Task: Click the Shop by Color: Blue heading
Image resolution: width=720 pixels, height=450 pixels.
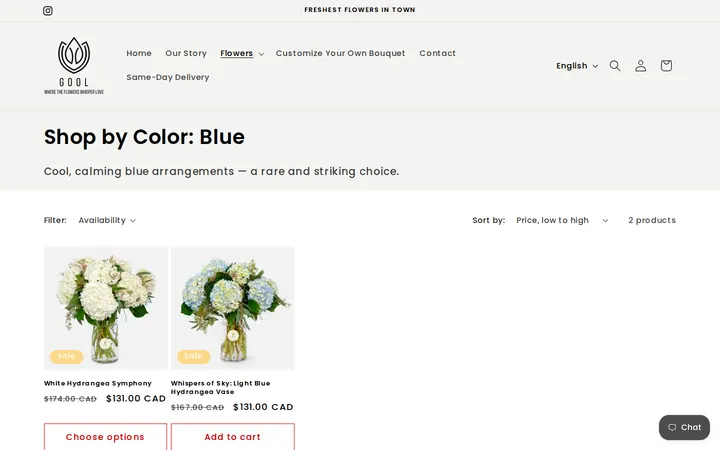Action: click(144, 137)
